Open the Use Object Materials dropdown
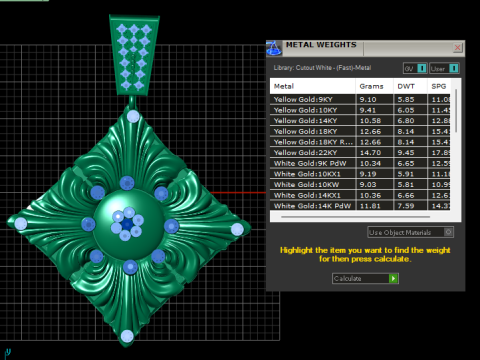480x360 pixels. tap(410, 232)
